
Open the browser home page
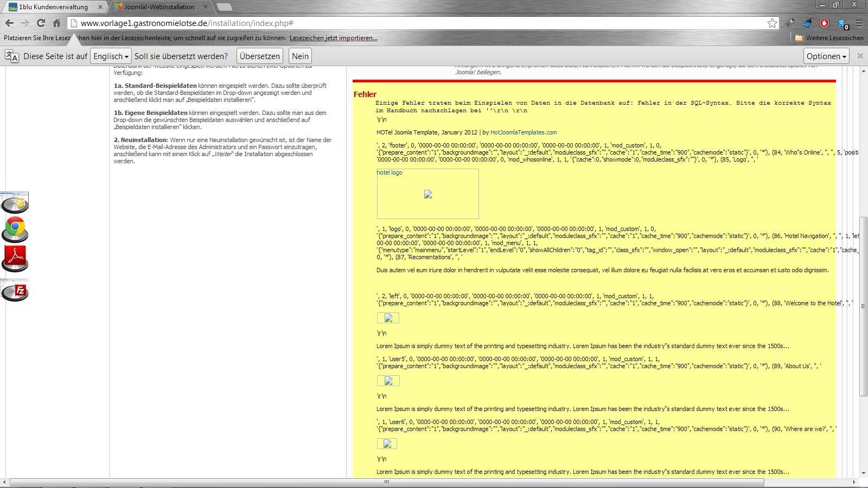(56, 23)
